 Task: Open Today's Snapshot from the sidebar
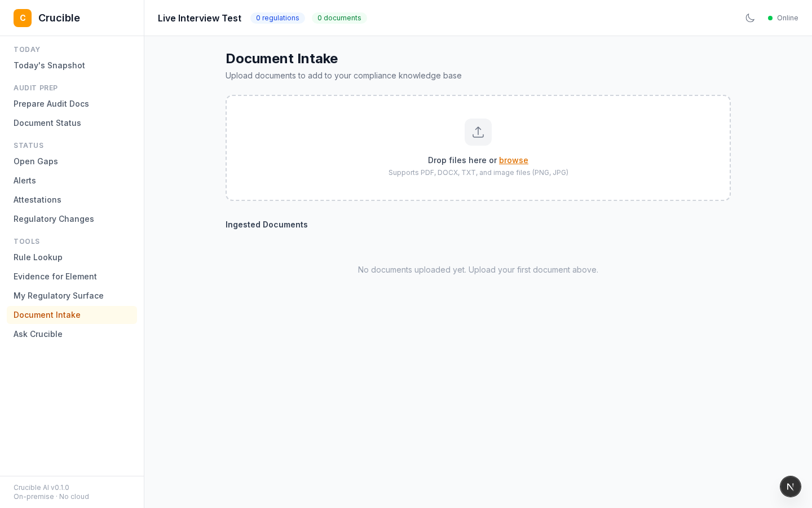(49, 65)
